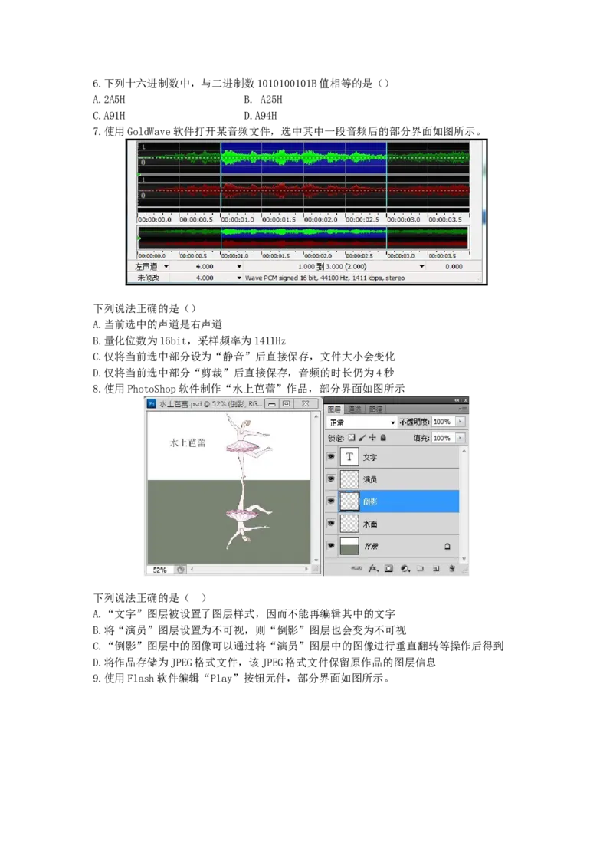Expand the opacity 100% slider arrow
Image resolution: width=613 pixels, height=868 pixels.
coord(460,422)
